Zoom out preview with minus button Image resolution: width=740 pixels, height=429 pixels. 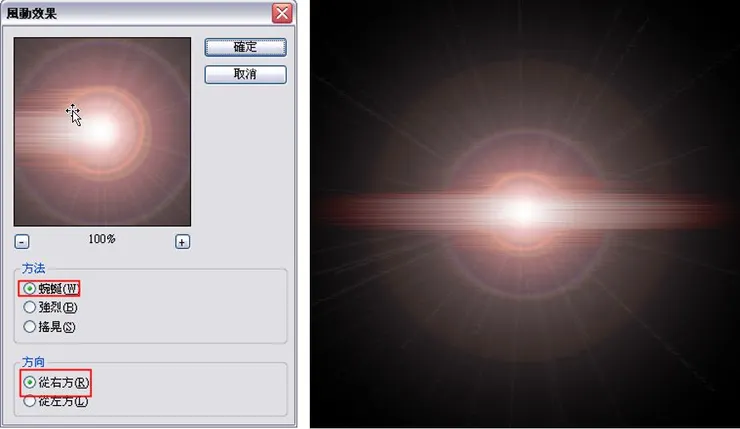point(22,242)
